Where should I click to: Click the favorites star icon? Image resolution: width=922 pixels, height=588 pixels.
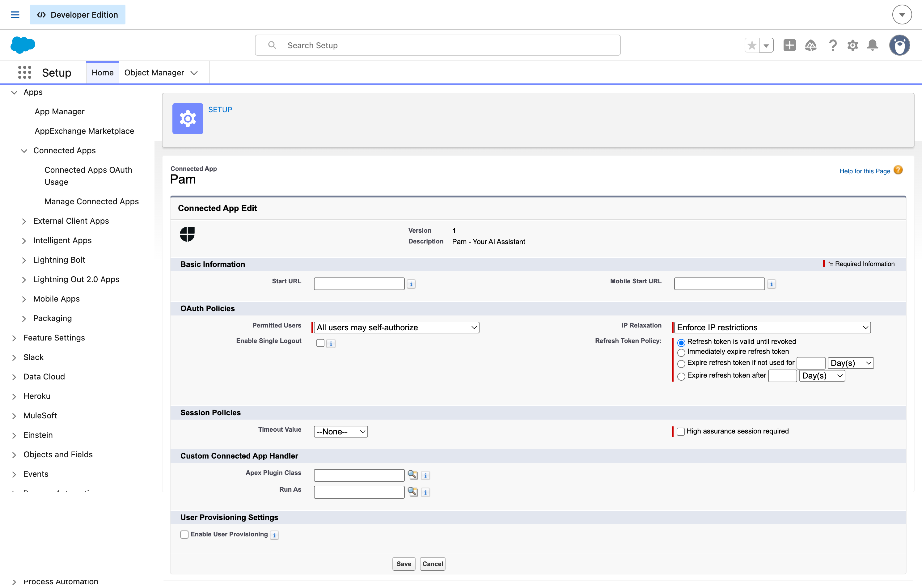(x=752, y=45)
